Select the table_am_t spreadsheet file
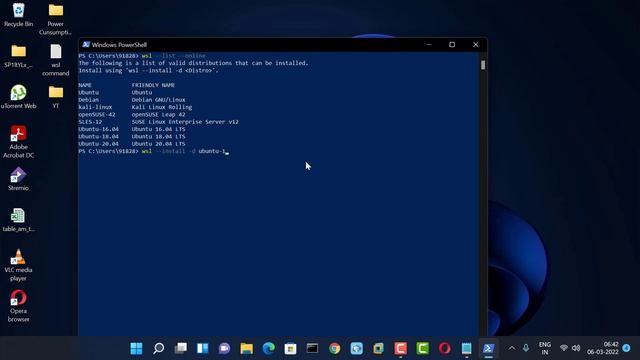 coord(18,220)
